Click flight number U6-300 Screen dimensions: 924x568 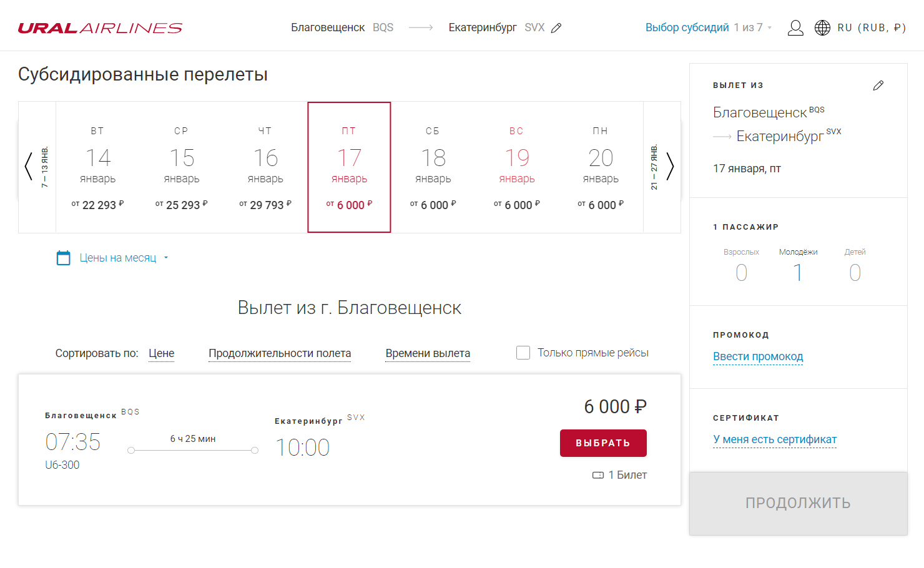click(62, 465)
